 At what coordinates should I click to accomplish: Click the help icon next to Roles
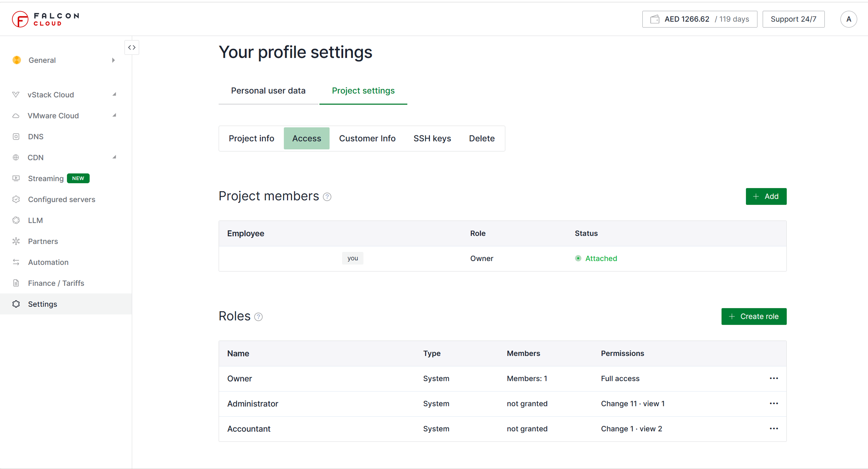[x=258, y=317]
